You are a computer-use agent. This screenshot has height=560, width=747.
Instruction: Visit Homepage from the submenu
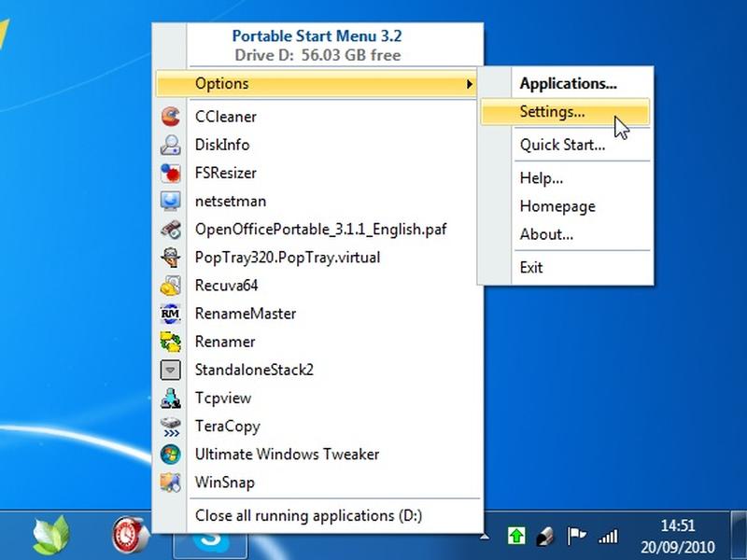point(557,206)
